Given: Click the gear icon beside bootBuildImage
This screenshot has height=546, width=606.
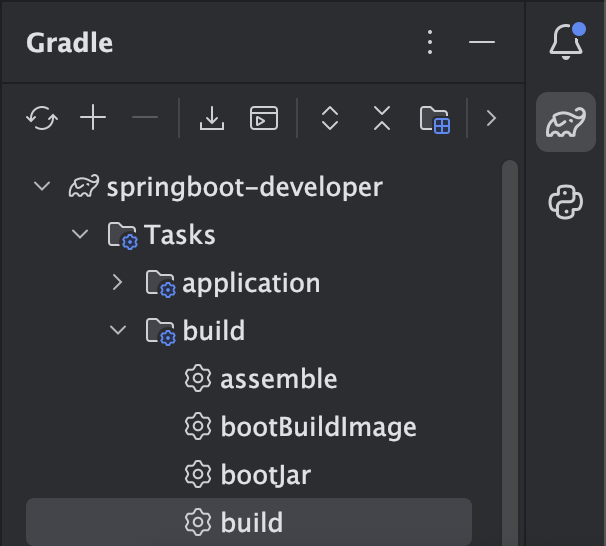Looking at the screenshot, I should click(x=198, y=426).
